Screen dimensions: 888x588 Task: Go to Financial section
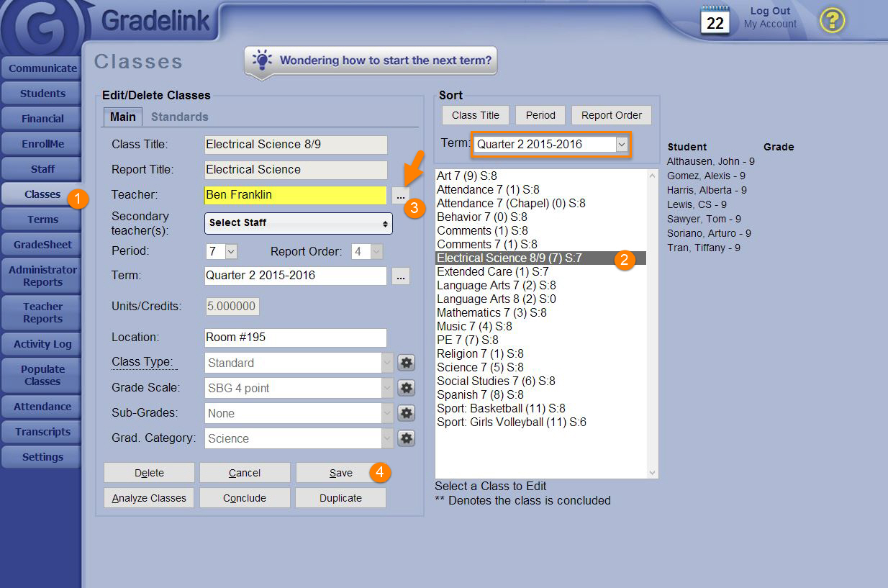tap(42, 119)
